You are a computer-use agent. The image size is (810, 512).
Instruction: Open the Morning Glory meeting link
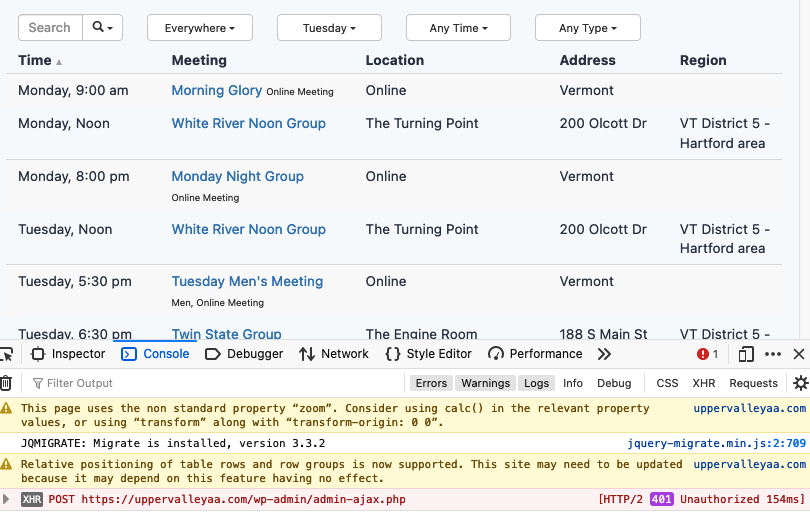pos(216,90)
